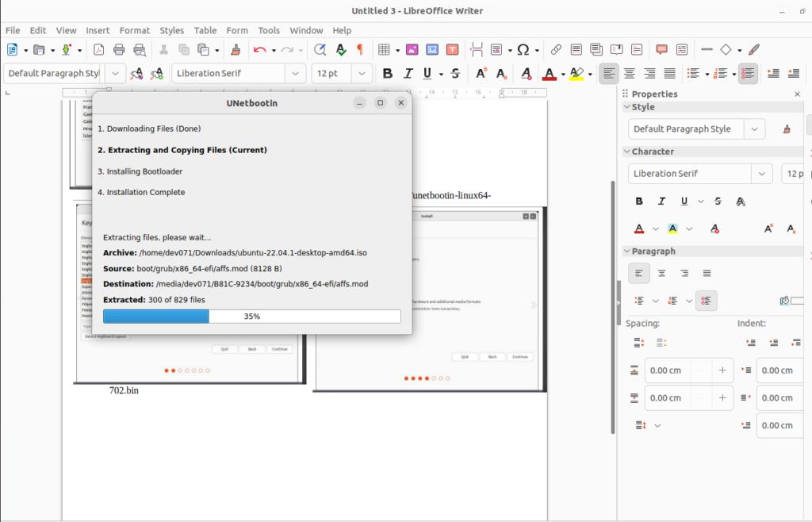Click the New document icon
Screen dimensions: 812x522
point(12,50)
